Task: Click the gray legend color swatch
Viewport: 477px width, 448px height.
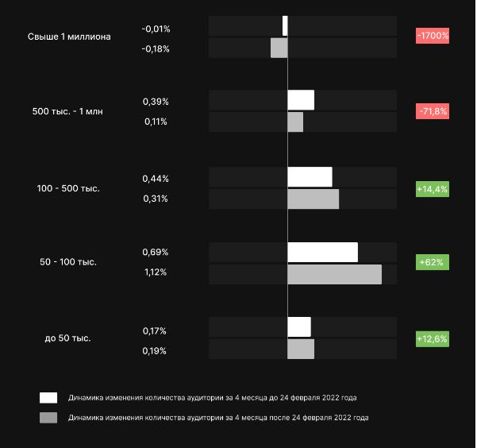Action: coord(48,417)
